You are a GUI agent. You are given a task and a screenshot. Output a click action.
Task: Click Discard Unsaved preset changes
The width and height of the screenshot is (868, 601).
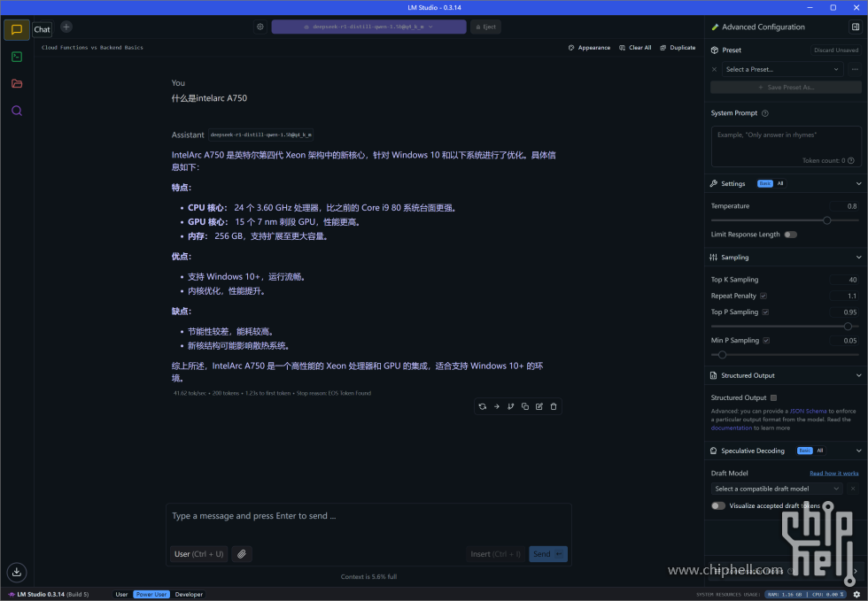click(x=836, y=50)
